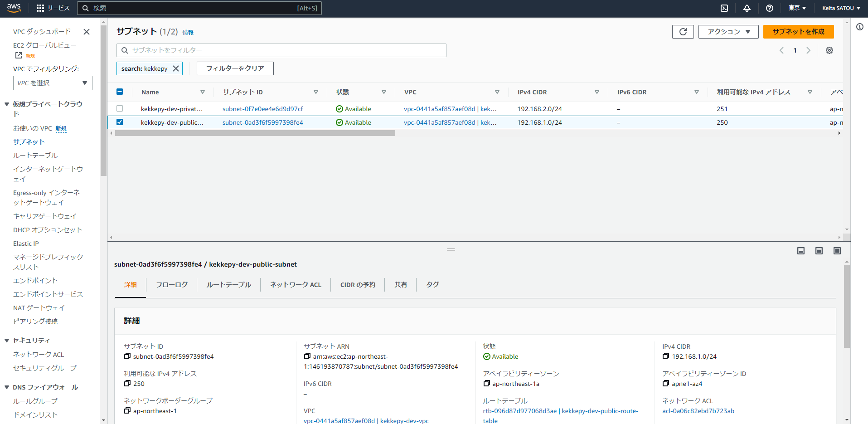Switch to the ネットワーク ACL details tab
Screen dimensions: 868x424
pyautogui.click(x=296, y=285)
